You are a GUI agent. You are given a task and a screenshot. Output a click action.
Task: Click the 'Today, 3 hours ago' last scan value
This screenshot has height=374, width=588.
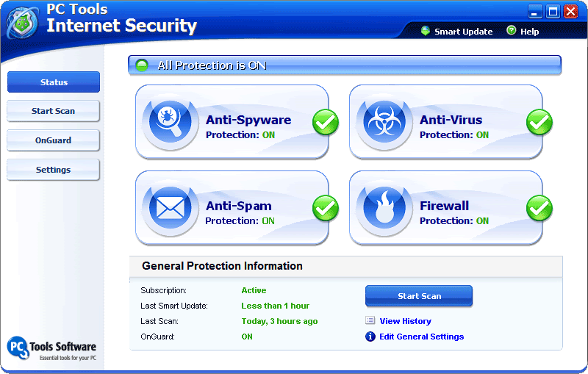[279, 321]
